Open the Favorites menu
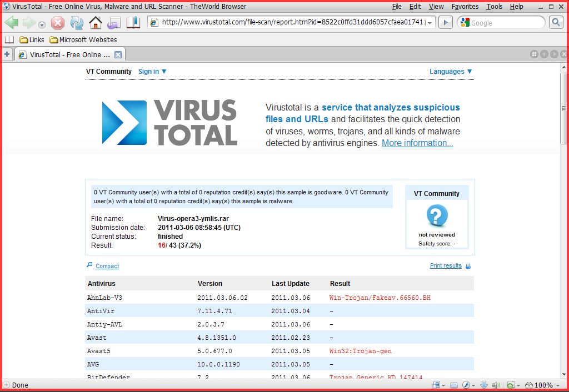Viewport: 569px width, 392px height. pos(465,7)
